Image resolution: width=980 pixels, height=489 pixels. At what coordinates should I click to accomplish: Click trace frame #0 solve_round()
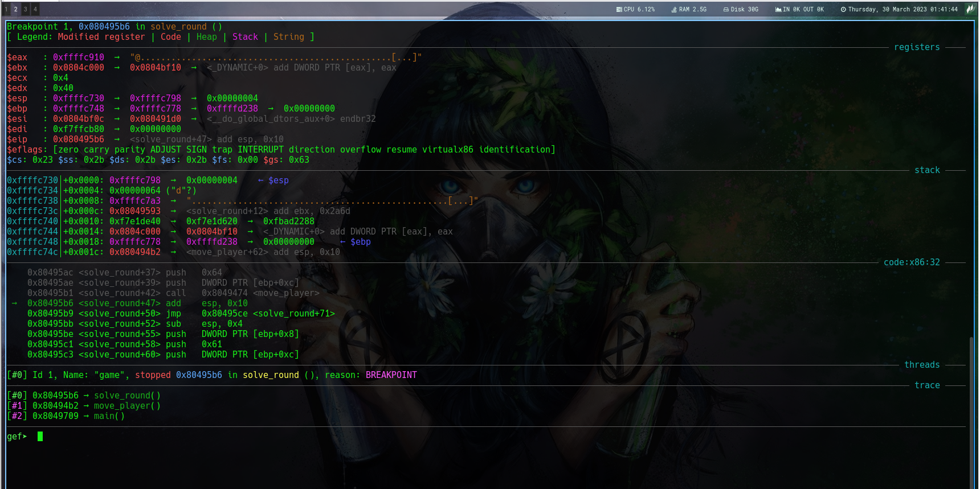click(x=84, y=396)
